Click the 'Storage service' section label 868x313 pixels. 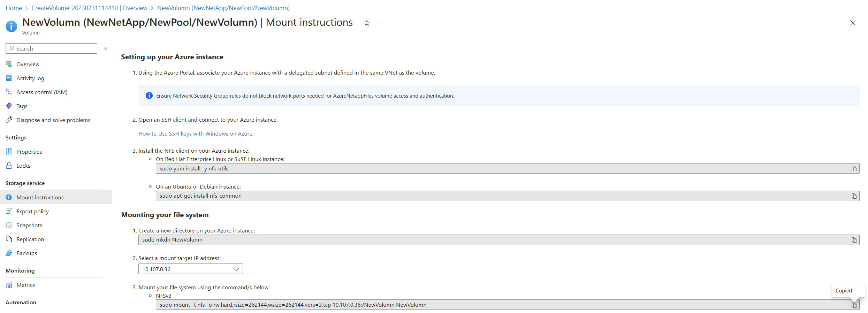(x=25, y=183)
